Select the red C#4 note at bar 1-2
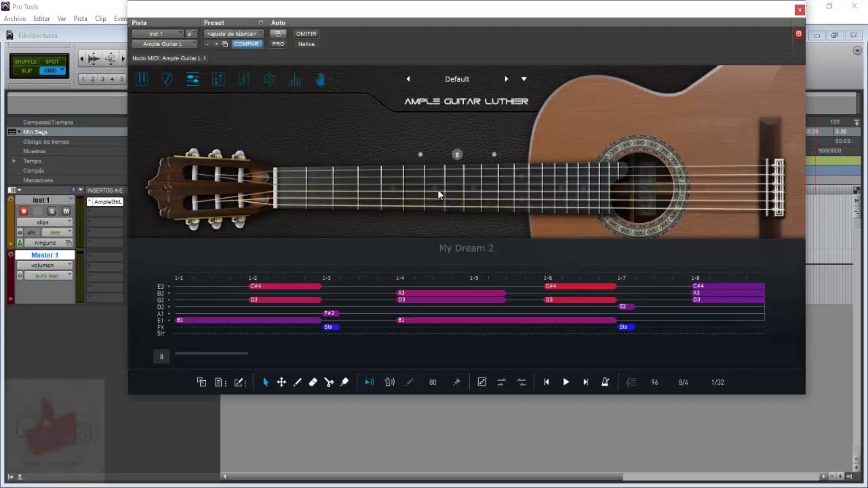This screenshot has width=868, height=488. point(285,286)
